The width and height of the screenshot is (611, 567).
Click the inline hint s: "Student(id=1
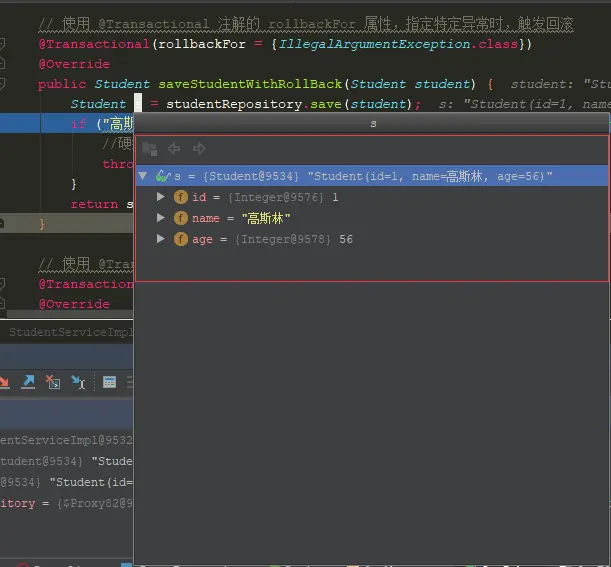pos(524,104)
